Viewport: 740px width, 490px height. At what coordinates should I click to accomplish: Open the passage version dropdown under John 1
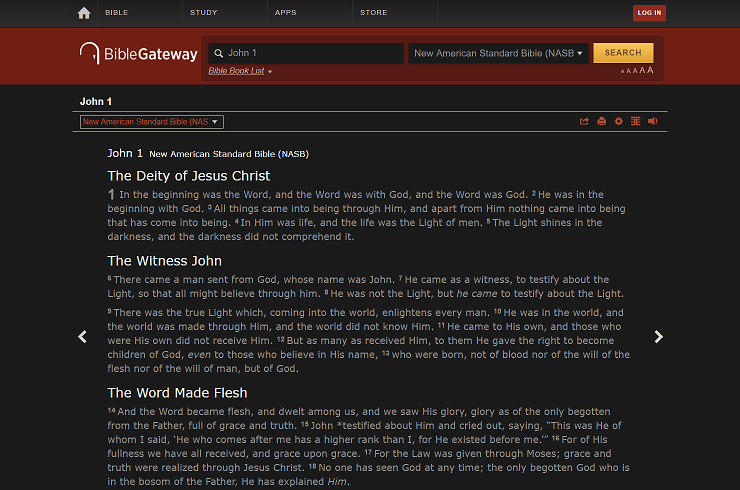click(151, 122)
